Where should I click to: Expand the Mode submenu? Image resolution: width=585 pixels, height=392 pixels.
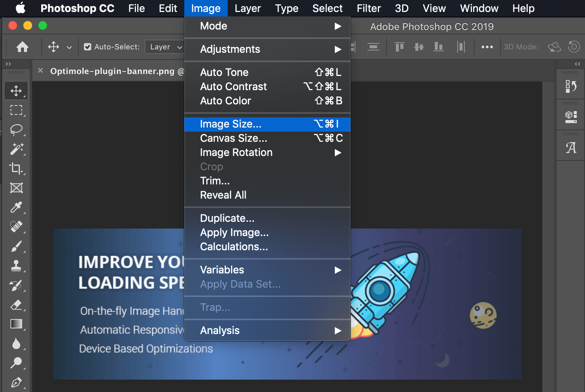[267, 26]
